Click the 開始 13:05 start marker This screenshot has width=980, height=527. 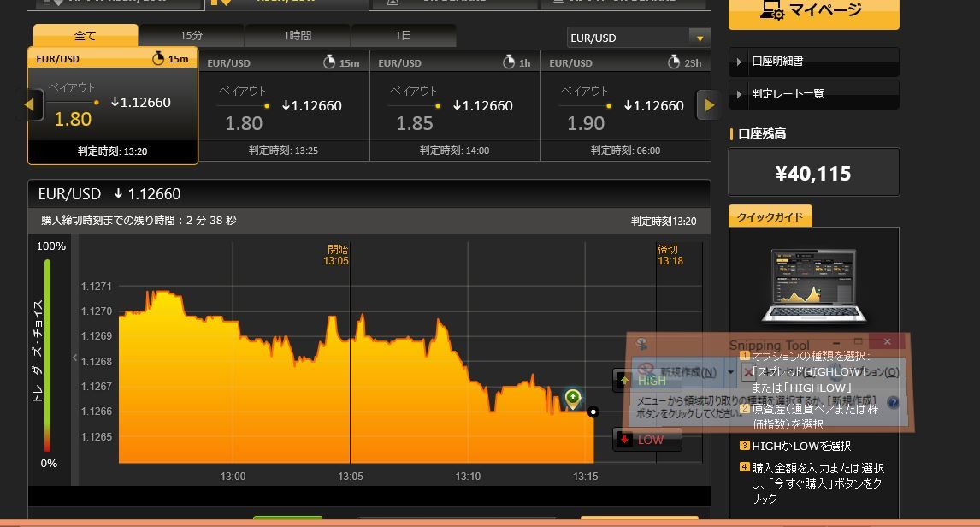coord(336,255)
